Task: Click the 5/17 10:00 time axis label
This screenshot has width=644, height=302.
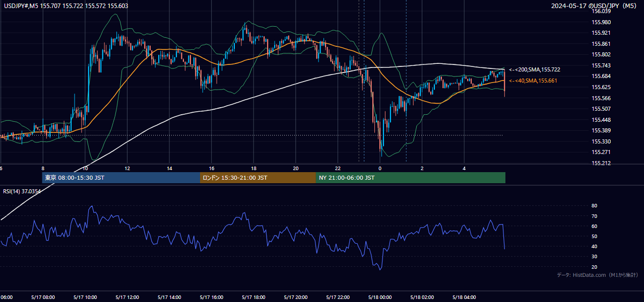Action: click(x=85, y=297)
